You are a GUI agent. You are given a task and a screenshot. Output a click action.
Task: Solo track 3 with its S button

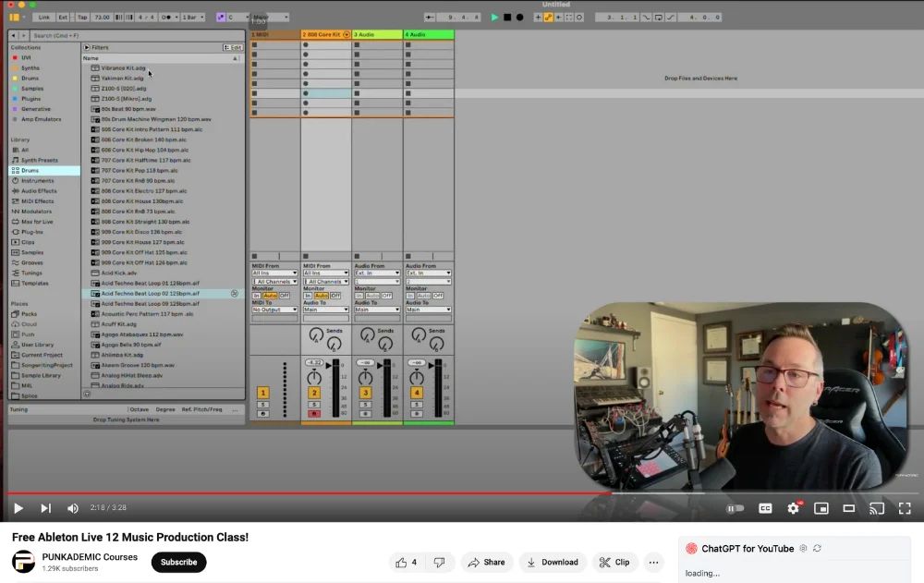tap(365, 405)
